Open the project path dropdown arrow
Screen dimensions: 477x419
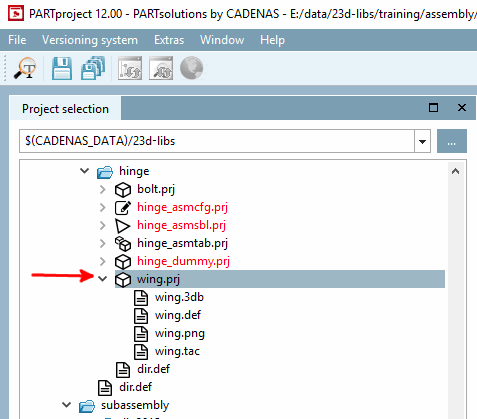(x=422, y=141)
